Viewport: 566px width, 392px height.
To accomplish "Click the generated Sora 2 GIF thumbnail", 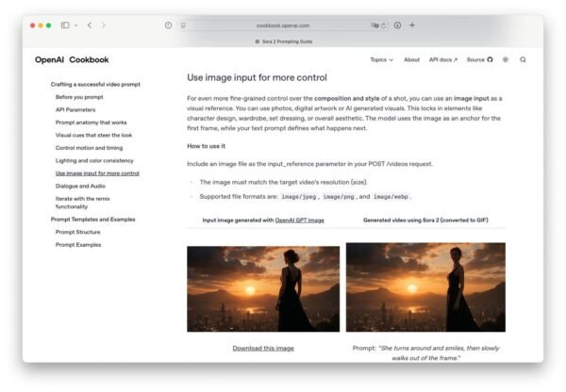I will [x=425, y=287].
